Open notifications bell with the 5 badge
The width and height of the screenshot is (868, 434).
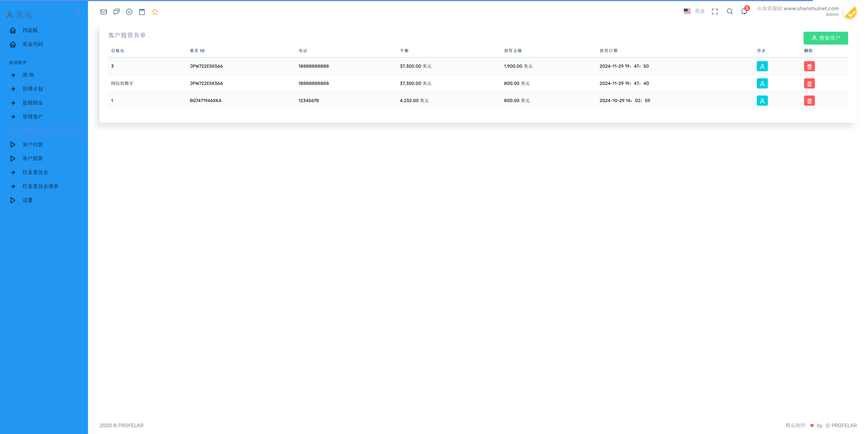pyautogui.click(x=744, y=12)
